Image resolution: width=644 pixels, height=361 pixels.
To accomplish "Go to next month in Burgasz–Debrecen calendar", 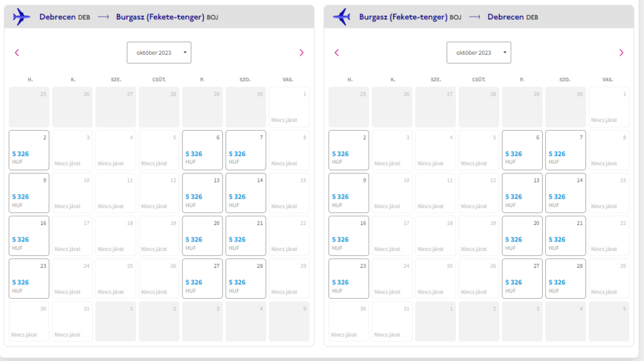I will [621, 53].
